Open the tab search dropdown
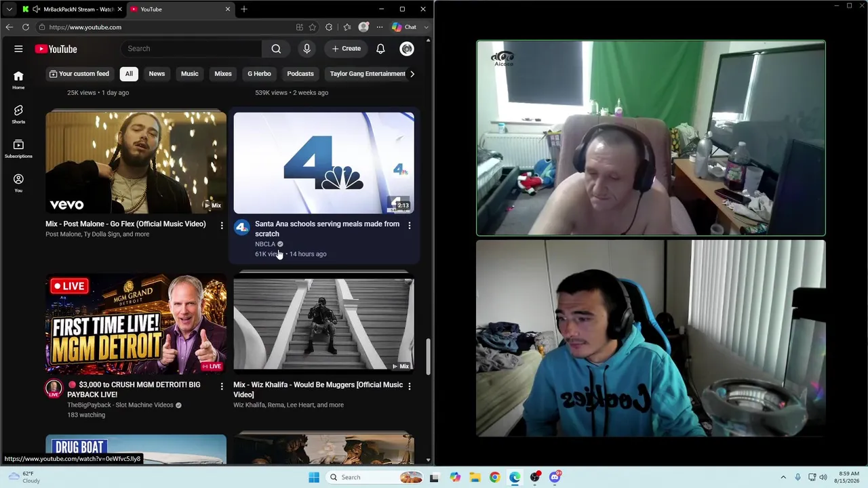The width and height of the screenshot is (868, 488). pyautogui.click(x=9, y=9)
